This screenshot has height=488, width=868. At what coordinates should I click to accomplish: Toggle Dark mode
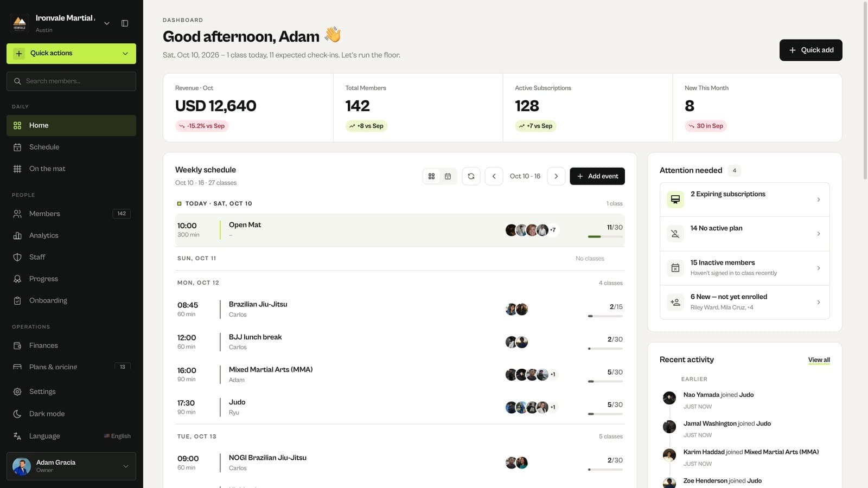click(71, 414)
